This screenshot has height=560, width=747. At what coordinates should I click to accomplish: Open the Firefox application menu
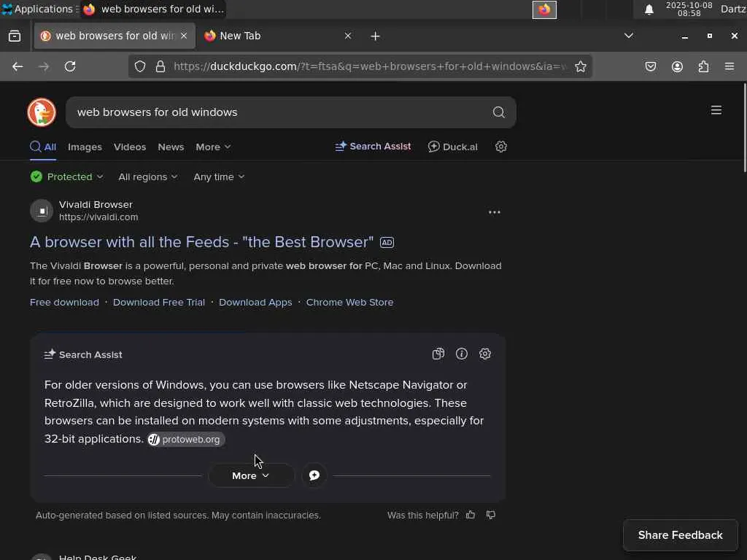[x=729, y=66]
